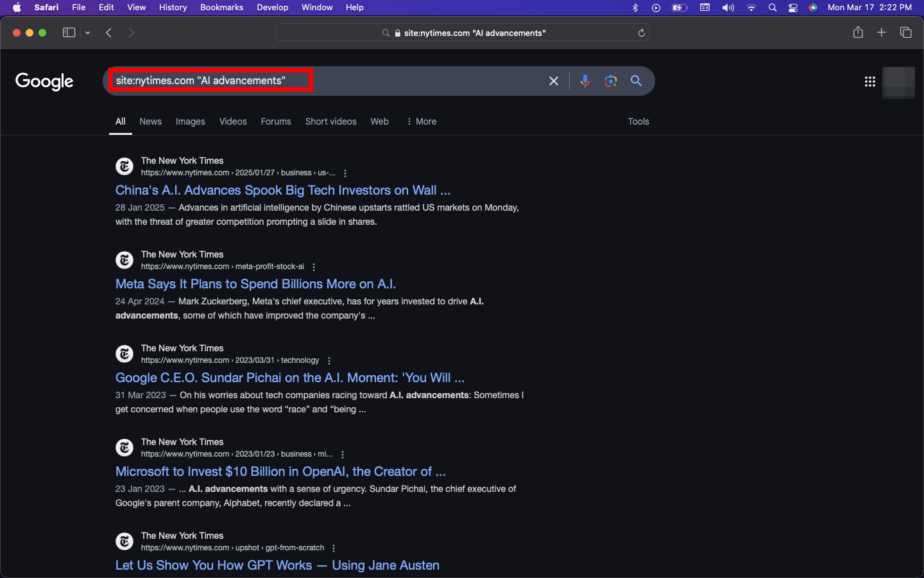Start voice search with microphone icon
Viewport: 924px width, 578px height.
[x=585, y=81]
